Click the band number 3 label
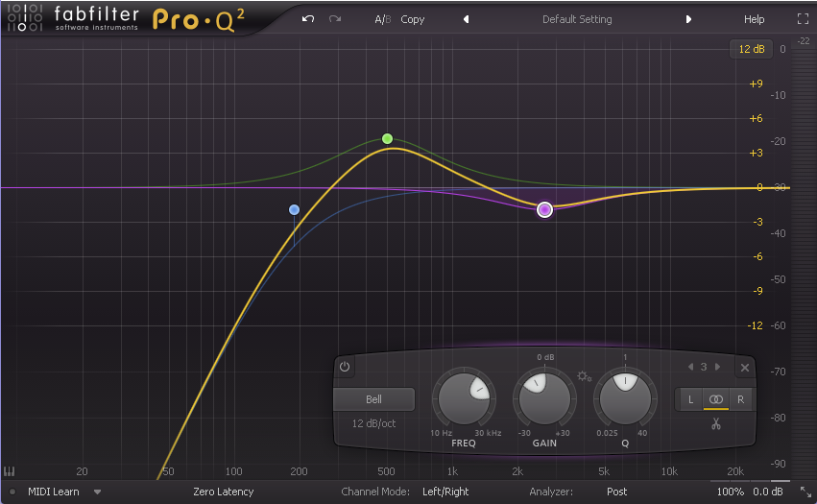Viewport: 817px width, 504px height. [x=704, y=367]
